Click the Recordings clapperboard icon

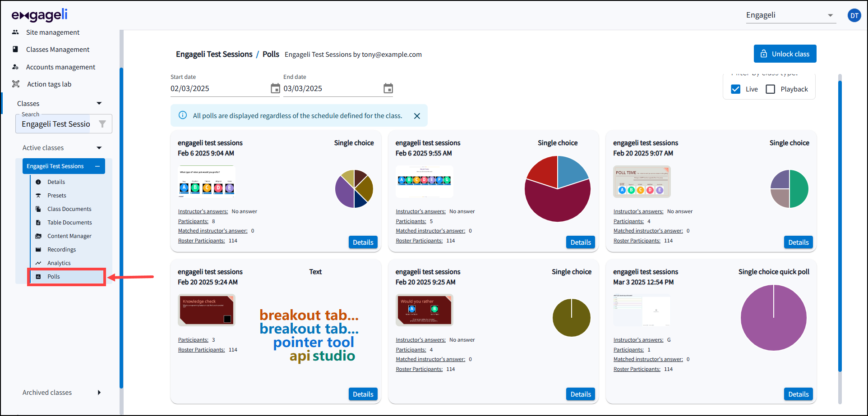[38, 250]
